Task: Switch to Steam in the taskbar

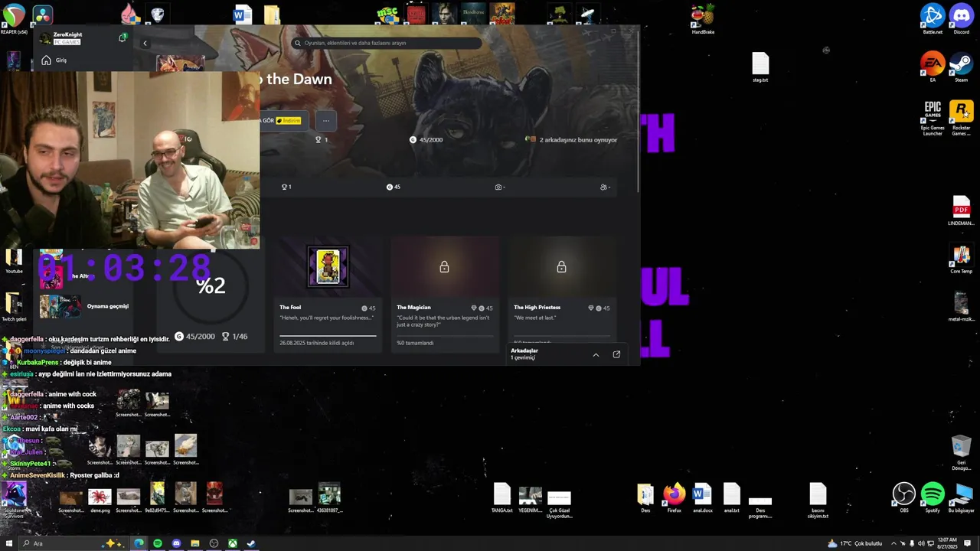Action: point(250,543)
